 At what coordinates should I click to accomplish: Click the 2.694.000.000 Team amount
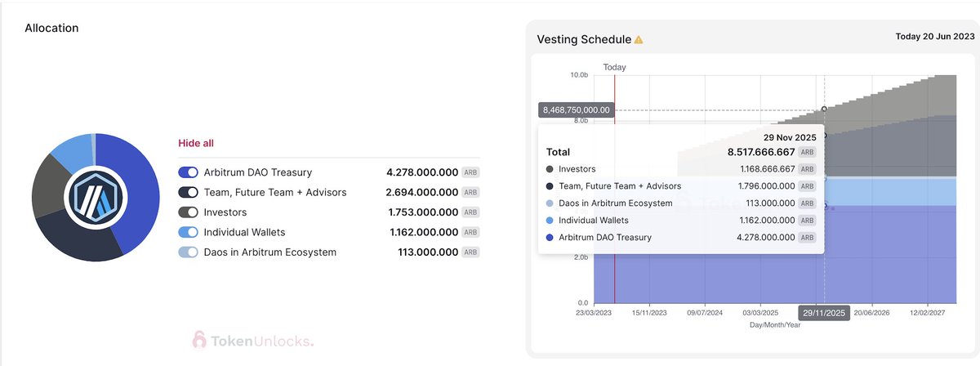tap(422, 192)
